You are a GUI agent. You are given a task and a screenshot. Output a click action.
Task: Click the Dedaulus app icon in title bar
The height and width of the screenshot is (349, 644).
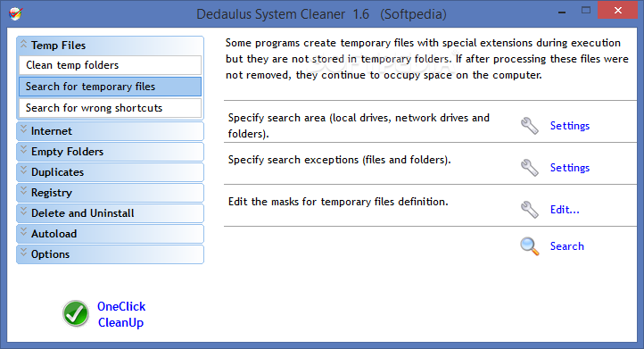pos(15,14)
